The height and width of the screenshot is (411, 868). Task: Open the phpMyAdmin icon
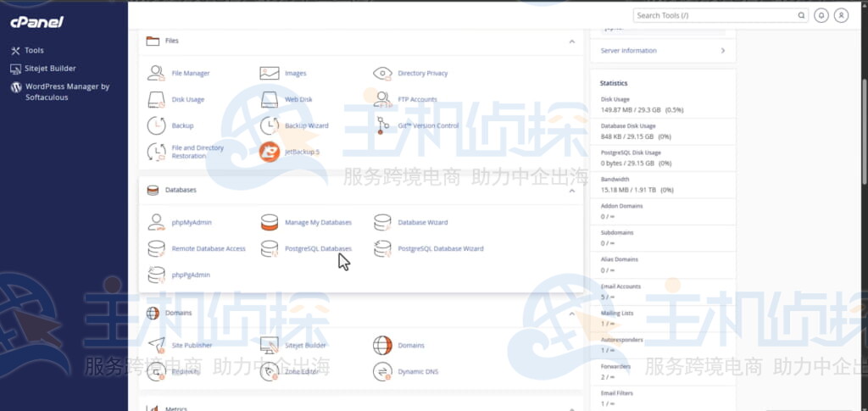point(157,222)
